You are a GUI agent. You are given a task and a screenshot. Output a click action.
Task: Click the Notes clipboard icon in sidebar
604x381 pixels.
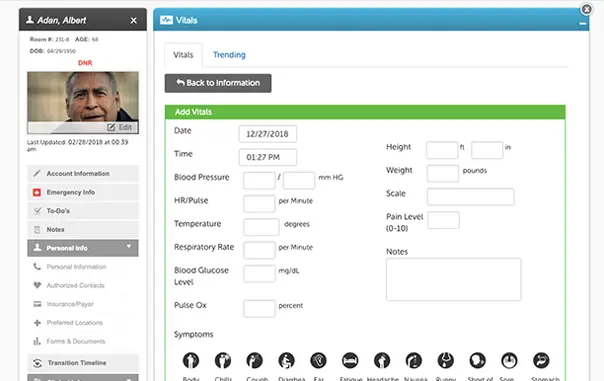tap(37, 230)
